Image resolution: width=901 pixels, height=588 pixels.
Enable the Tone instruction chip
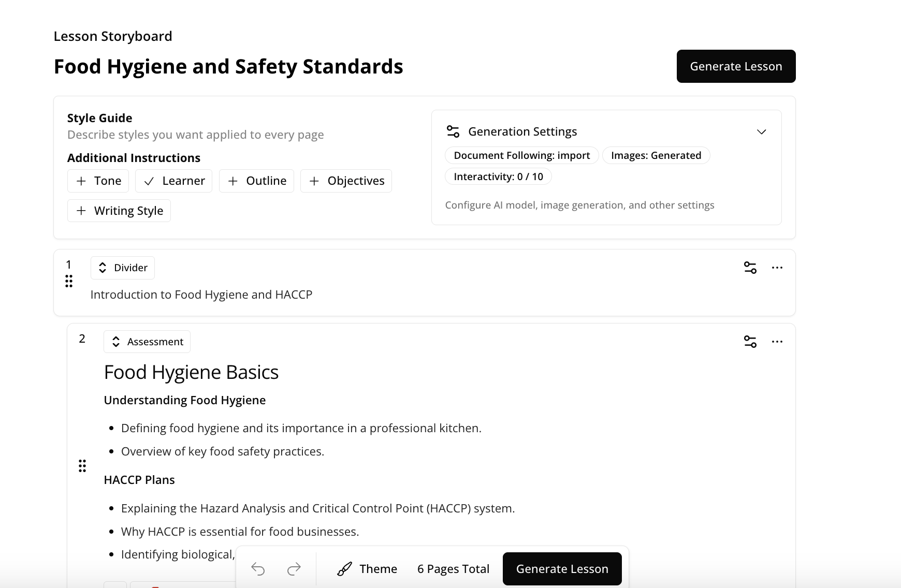click(98, 181)
